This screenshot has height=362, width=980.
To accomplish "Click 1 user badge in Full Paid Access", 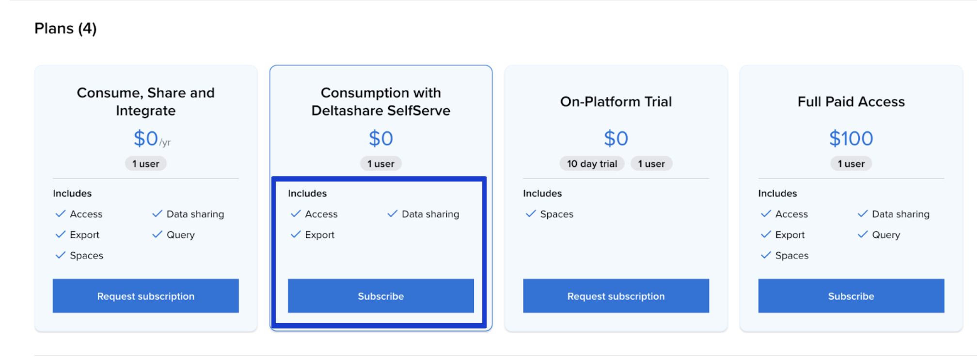I will 851,164.
